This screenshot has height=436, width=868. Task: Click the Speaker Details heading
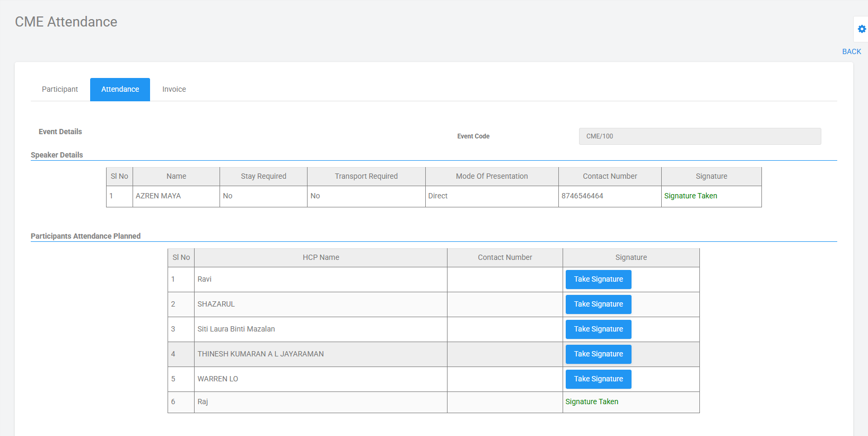click(57, 155)
